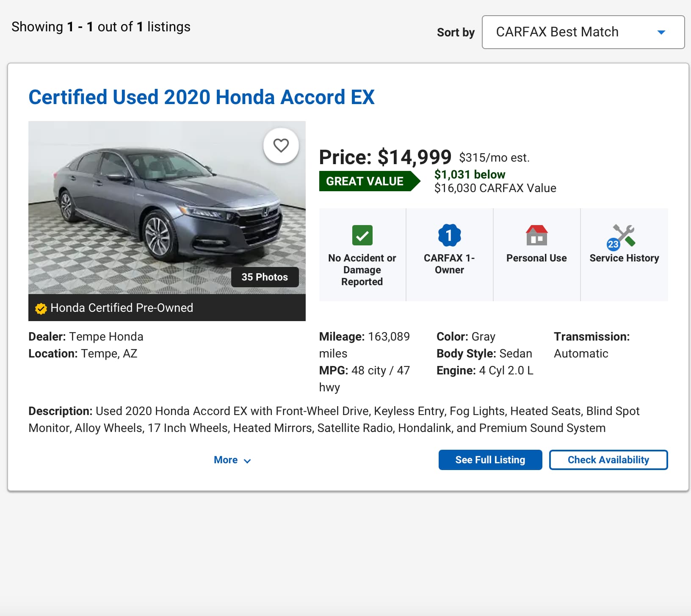Click the blue CARFAX 1-Owner badge icon

[x=449, y=235]
